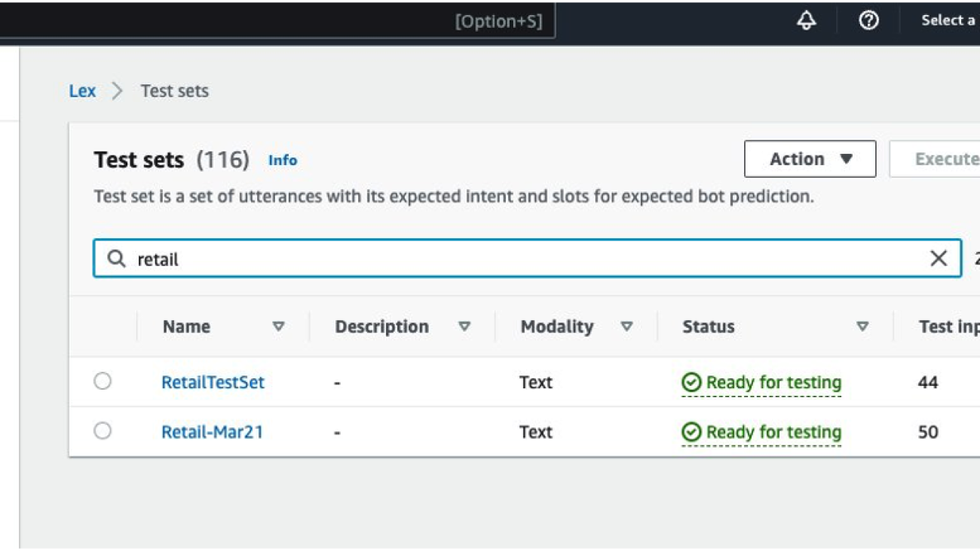Click Text modality in Retail-Mar21 row
The width and height of the screenshot is (980, 551).
tap(536, 433)
